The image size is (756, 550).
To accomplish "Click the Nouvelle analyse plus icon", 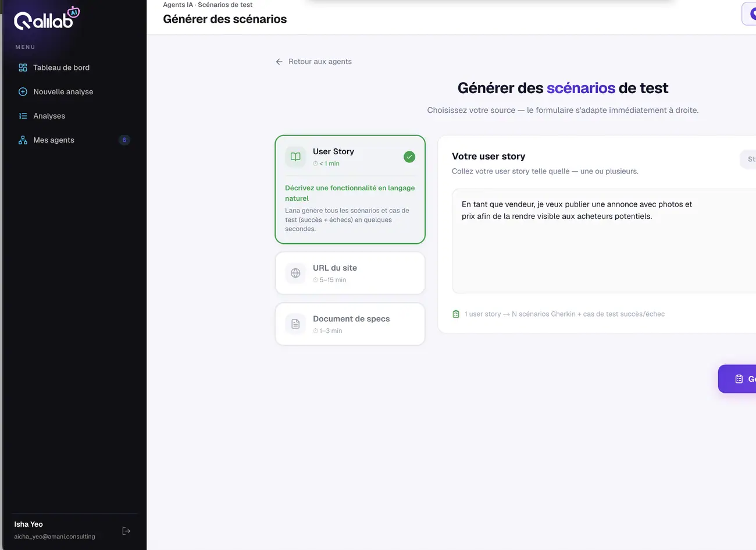I will [x=23, y=92].
